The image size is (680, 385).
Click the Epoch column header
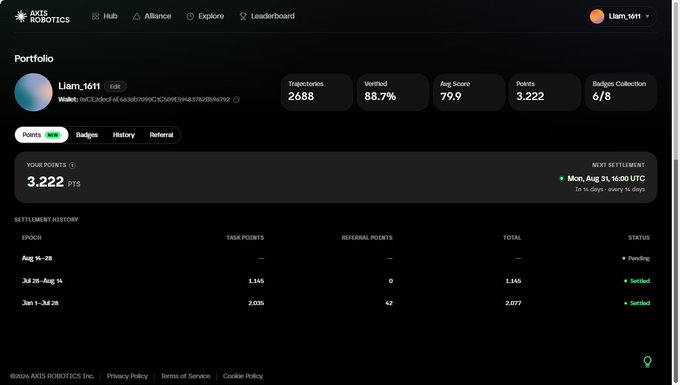[x=32, y=238]
